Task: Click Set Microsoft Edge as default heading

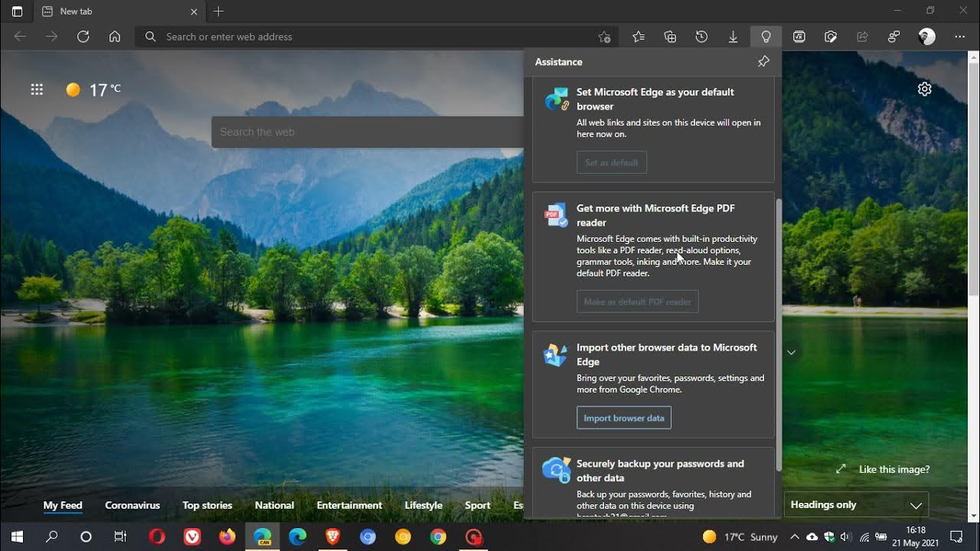Action: click(x=655, y=99)
